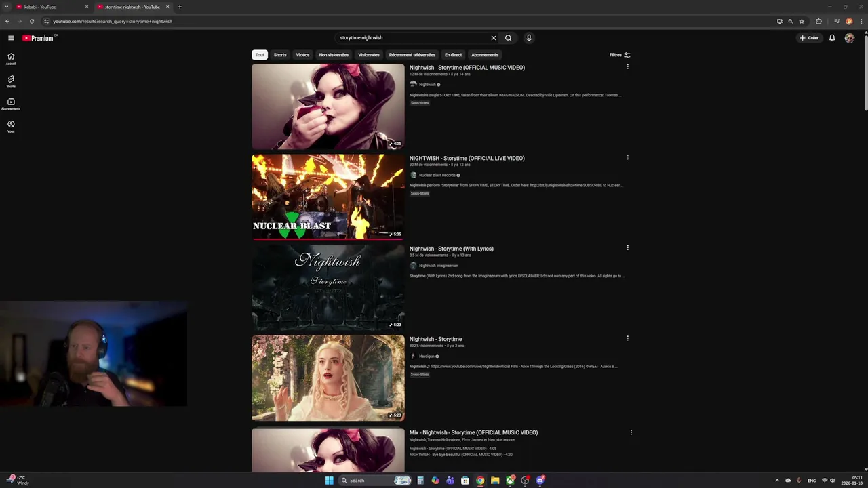Reload the page
The width and height of the screenshot is (868, 488).
[31, 21]
